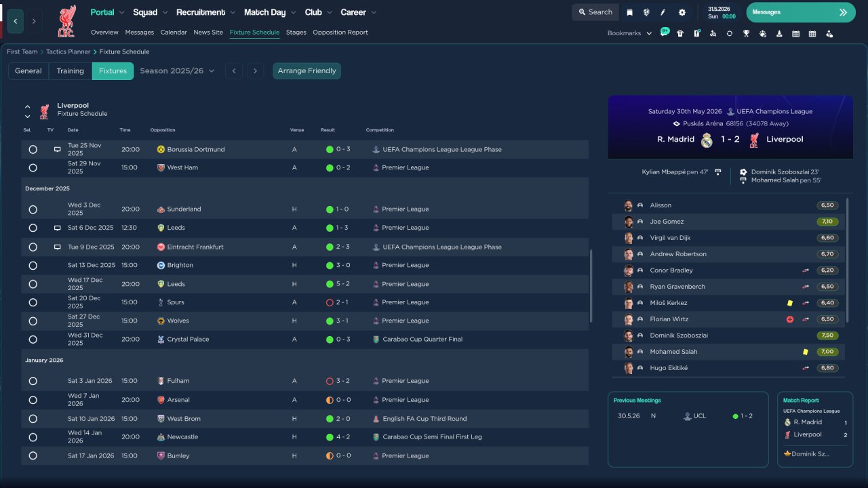
Task: Collapse the Liverpool fixture schedule up chevron
Action: (28, 107)
